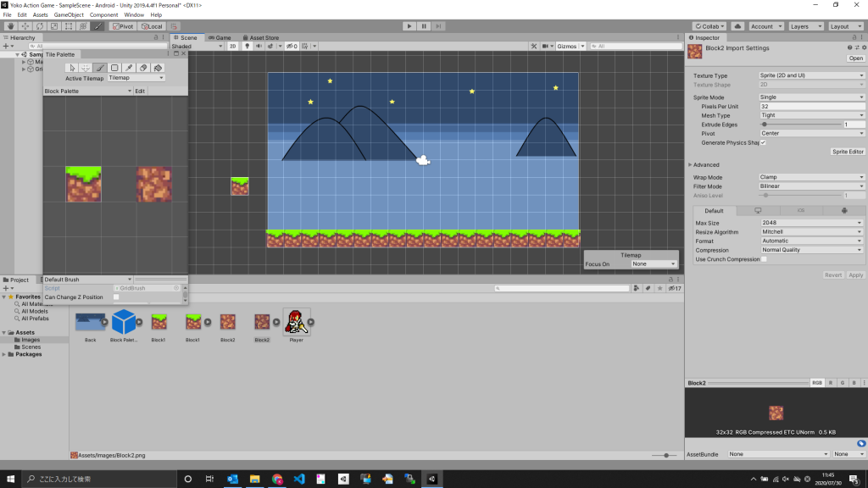Toggle scene audio speaker icon
868x488 pixels.
tap(259, 46)
